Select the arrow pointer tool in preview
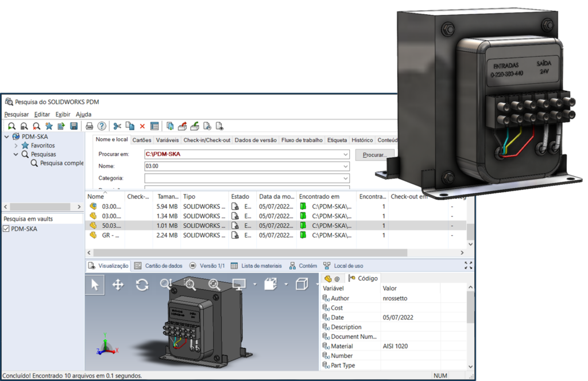Image resolution: width=588 pixels, height=381 pixels. (95, 285)
